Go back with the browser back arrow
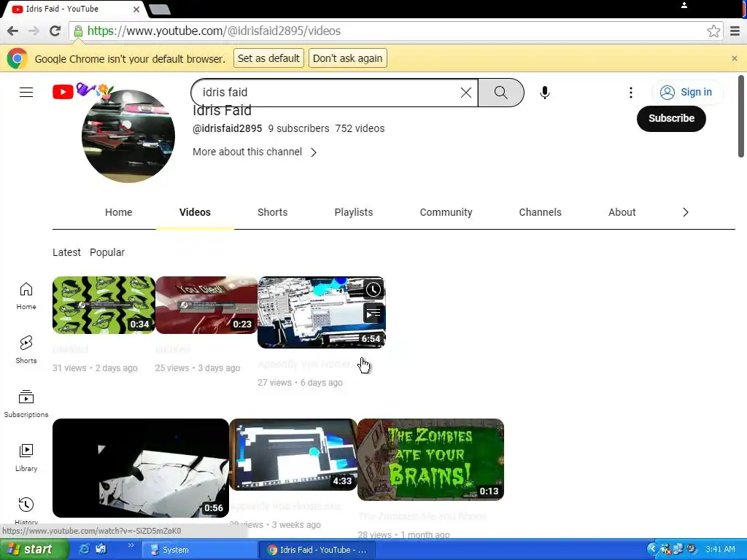The height and width of the screenshot is (560, 747). 13,31
